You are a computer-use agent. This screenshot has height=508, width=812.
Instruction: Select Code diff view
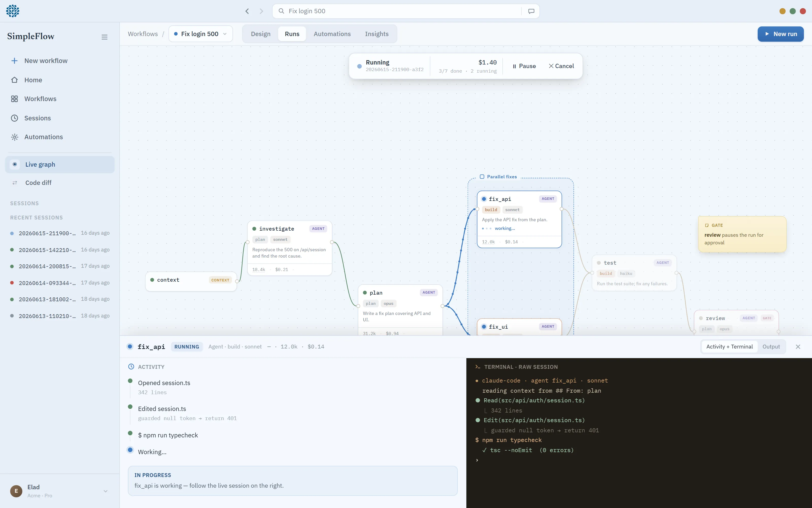(x=60, y=183)
